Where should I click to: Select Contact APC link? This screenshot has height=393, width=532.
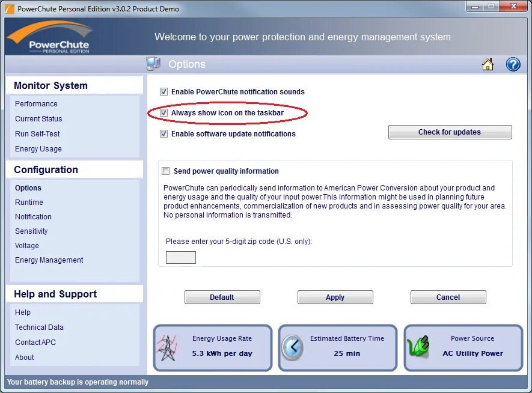[35, 342]
